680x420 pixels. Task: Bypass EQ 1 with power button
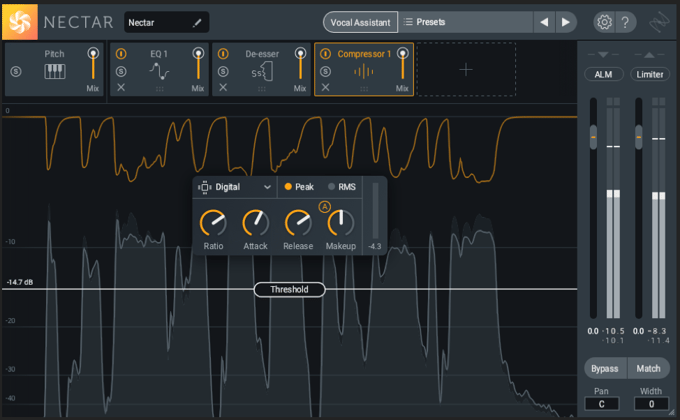(x=121, y=54)
